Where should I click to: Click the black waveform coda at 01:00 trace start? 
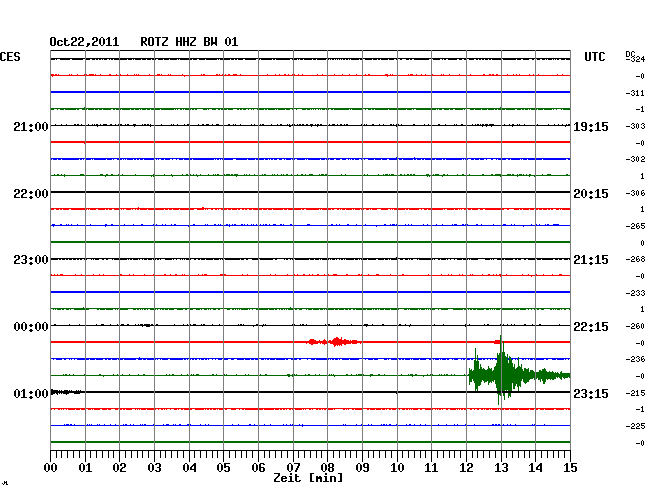[66, 392]
